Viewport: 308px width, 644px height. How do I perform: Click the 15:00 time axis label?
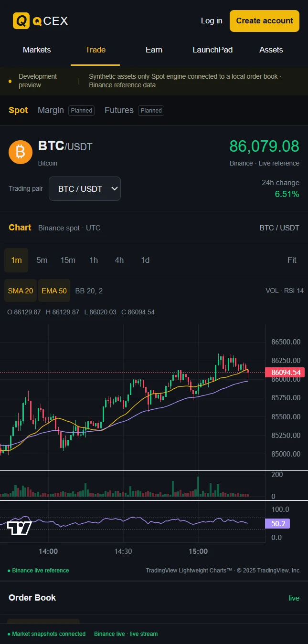click(198, 551)
